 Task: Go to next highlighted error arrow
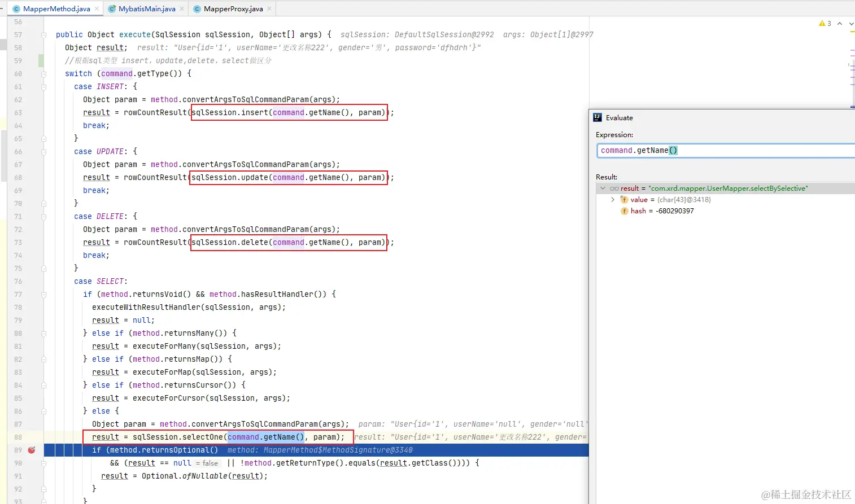[x=851, y=23]
